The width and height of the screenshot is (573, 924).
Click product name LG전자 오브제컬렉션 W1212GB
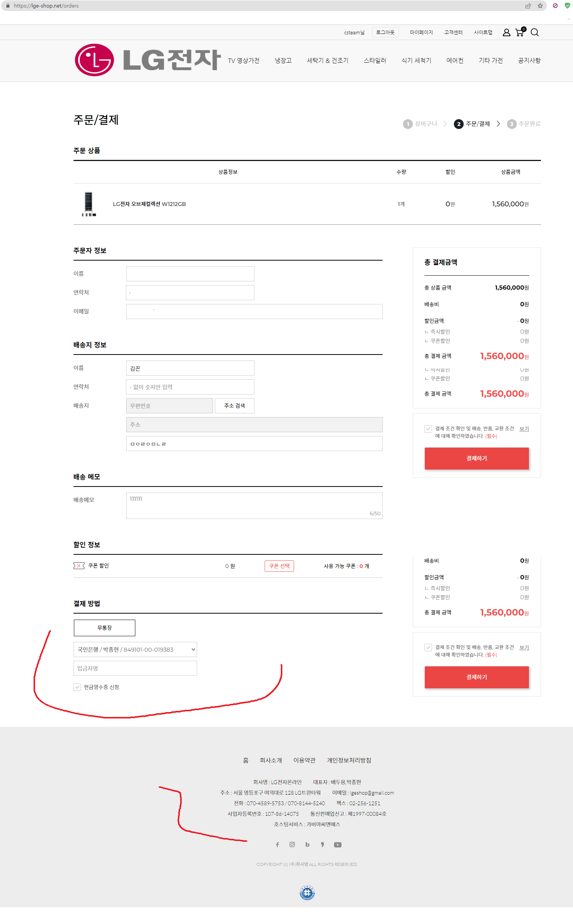149,204
